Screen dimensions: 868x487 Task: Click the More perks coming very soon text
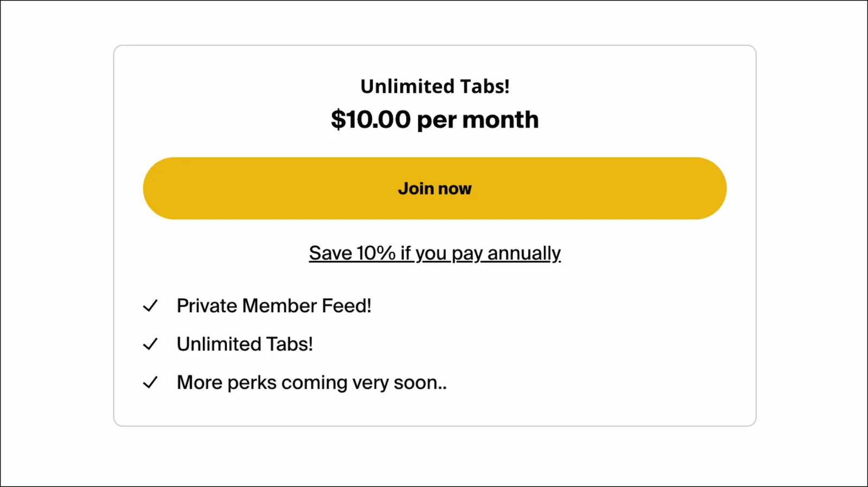[x=311, y=383]
